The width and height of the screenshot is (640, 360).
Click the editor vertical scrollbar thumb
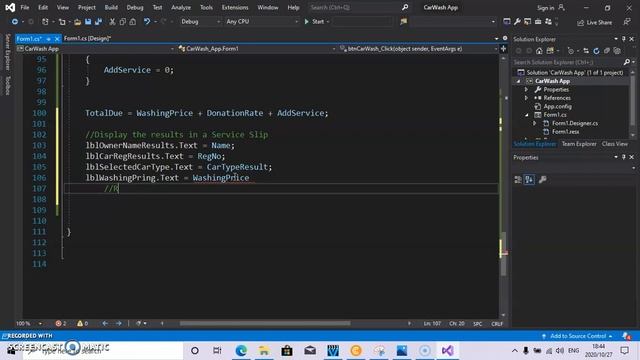click(x=503, y=254)
